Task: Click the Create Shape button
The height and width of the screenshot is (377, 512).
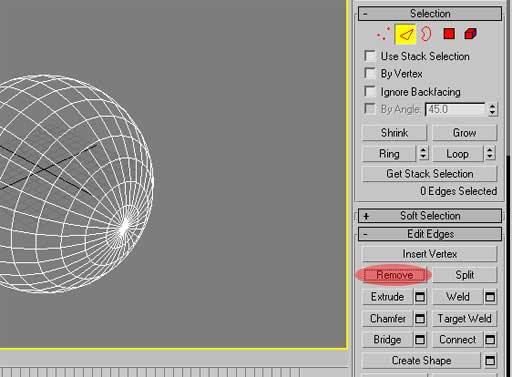Action: tap(421, 360)
